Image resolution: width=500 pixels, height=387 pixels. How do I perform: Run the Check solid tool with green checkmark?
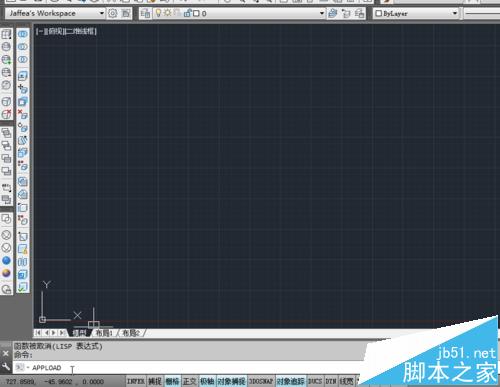point(23,287)
